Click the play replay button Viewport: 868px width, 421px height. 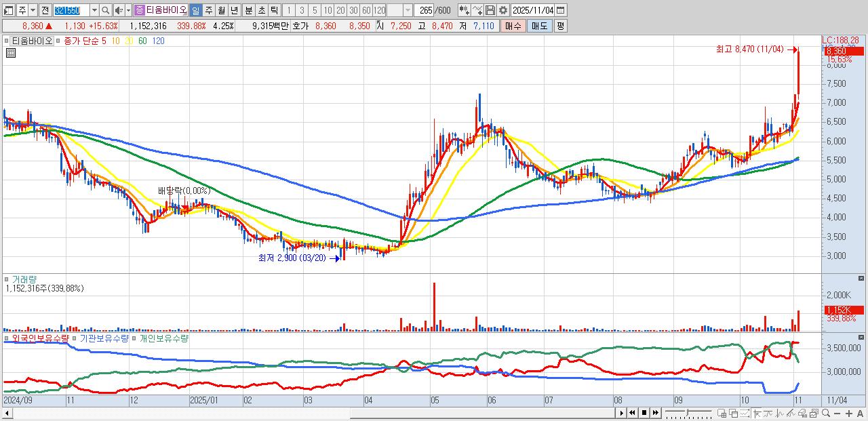click(622, 413)
